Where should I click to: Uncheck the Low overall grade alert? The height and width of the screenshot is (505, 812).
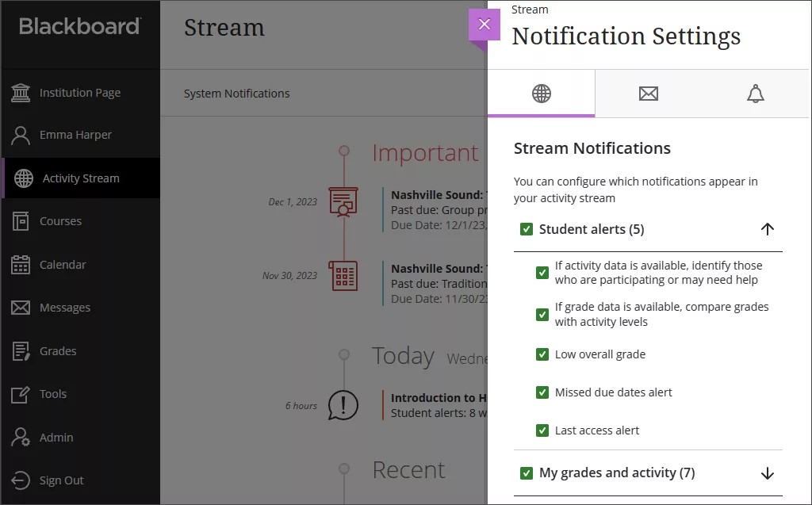pos(542,354)
